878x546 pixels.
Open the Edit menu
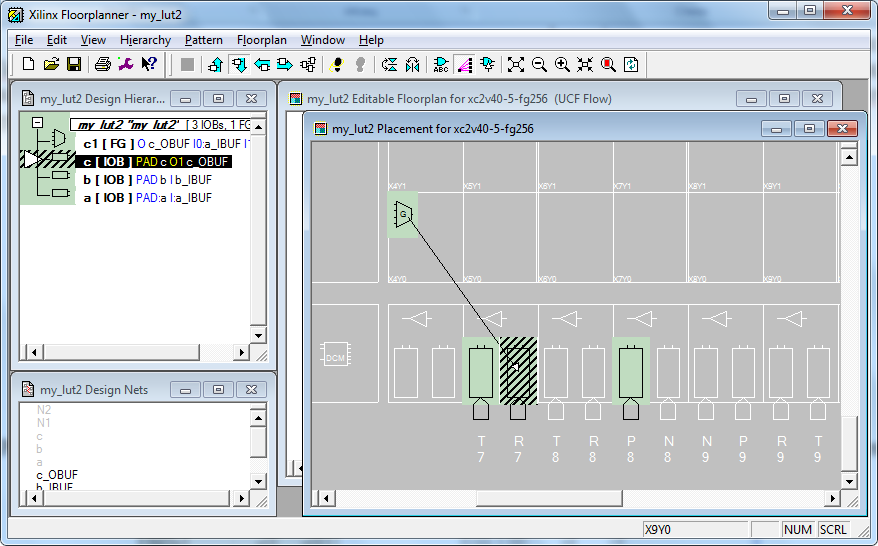coord(57,40)
